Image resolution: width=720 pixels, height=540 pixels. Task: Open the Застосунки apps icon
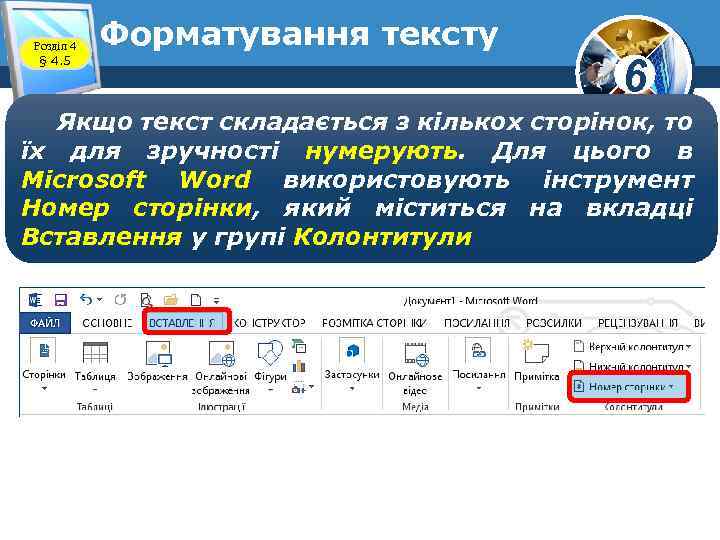[351, 351]
